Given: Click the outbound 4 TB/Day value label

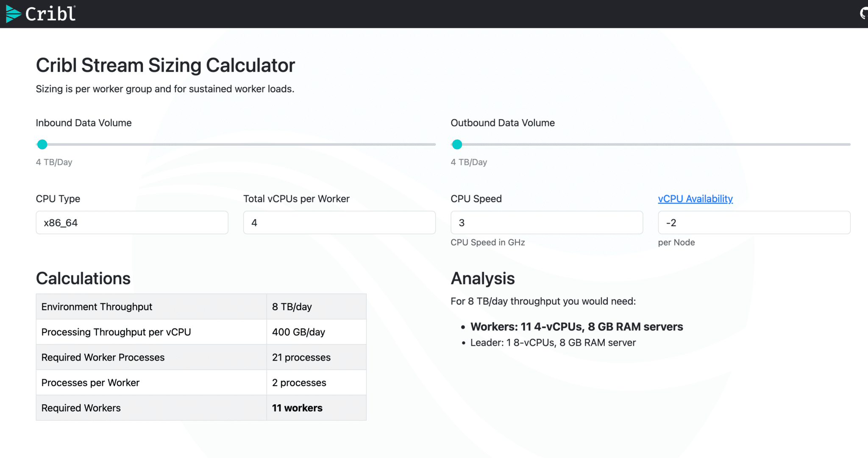Looking at the screenshot, I should pos(469,162).
